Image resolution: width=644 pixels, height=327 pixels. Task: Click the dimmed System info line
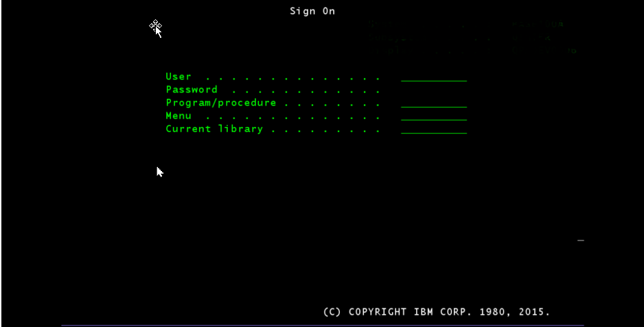point(467,24)
